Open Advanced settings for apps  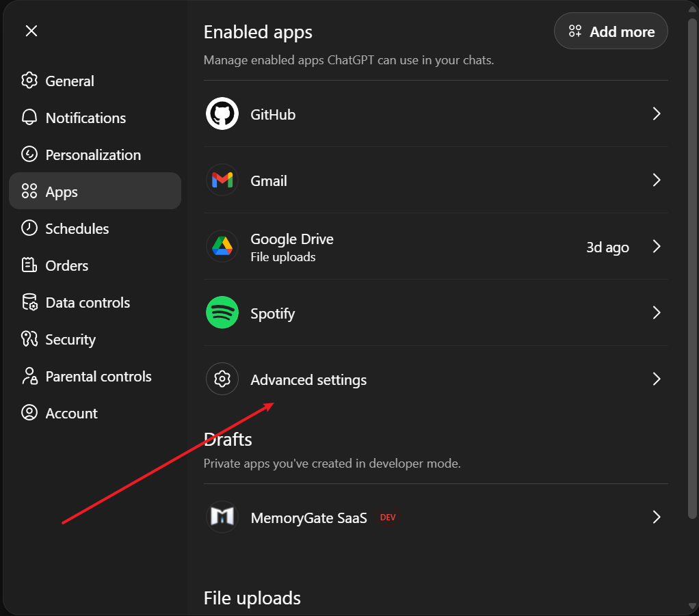tap(308, 379)
